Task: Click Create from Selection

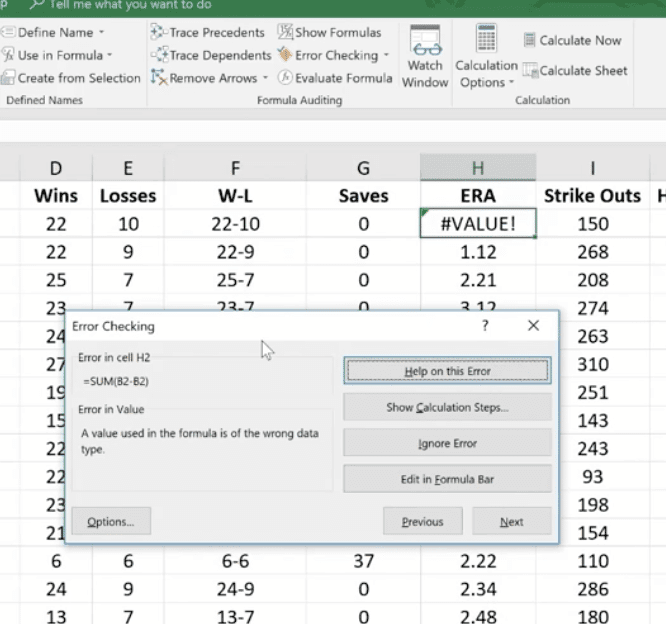Action: 70,78
